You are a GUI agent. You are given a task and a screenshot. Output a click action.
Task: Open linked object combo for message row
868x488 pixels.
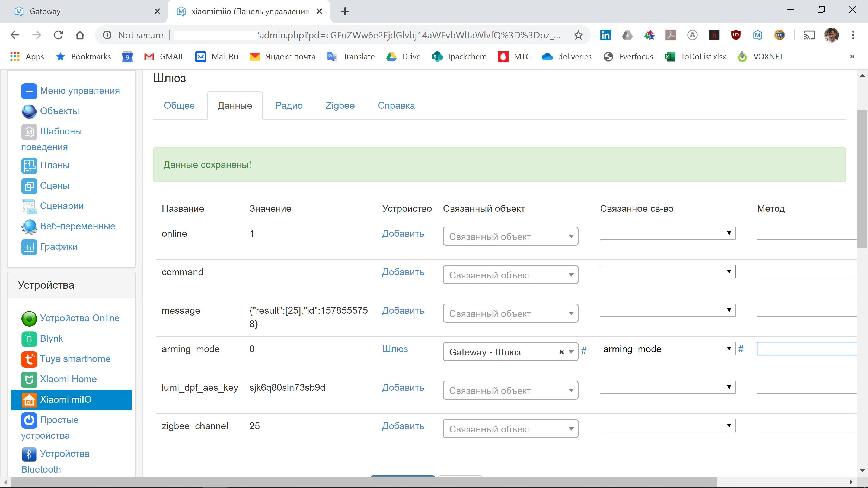pos(510,314)
